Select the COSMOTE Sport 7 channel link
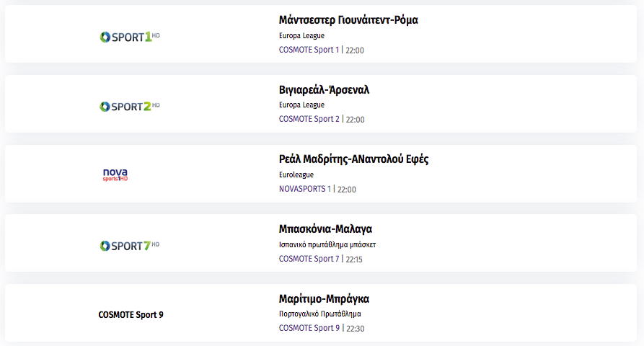The height and width of the screenshot is (346, 644). 309,259
